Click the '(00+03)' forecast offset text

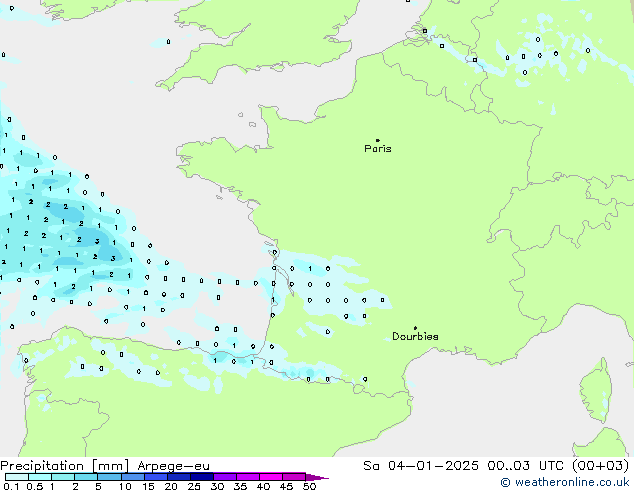(x=601, y=465)
